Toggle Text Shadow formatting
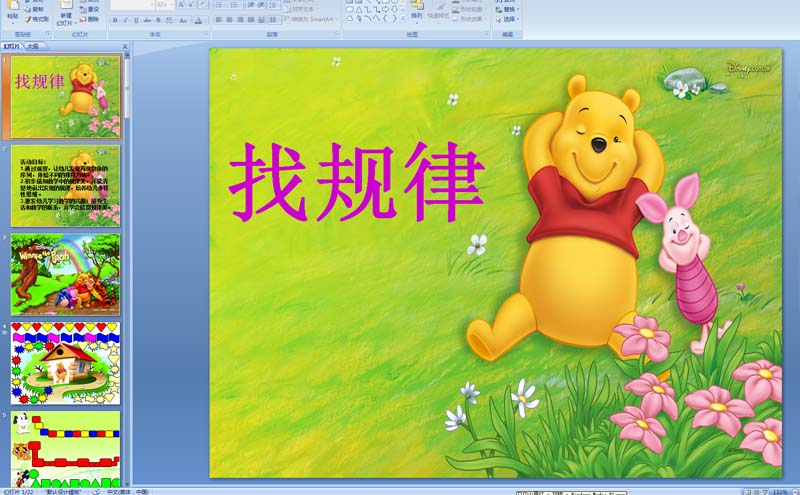The height and width of the screenshot is (495, 800). point(158,20)
